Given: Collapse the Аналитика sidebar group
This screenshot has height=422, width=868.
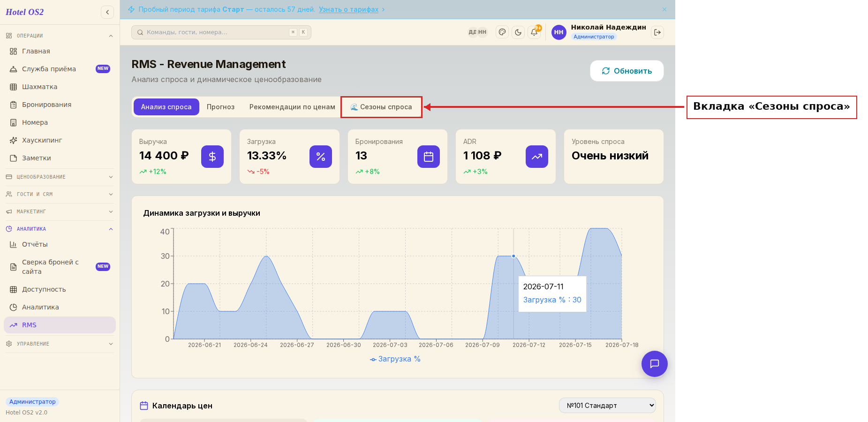Looking at the screenshot, I should (60, 229).
